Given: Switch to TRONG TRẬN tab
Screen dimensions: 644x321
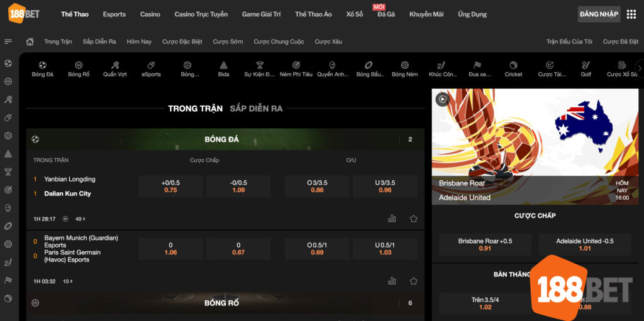Looking at the screenshot, I should click(196, 109).
